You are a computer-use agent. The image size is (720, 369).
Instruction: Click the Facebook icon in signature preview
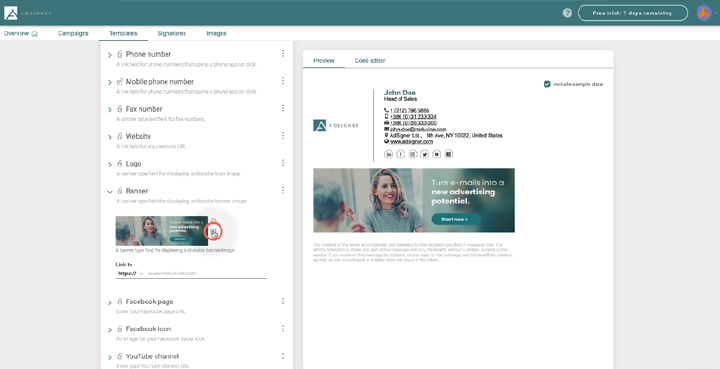click(400, 154)
